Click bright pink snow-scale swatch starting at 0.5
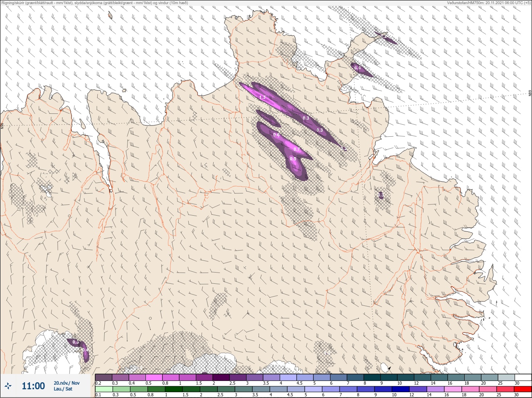The width and height of the screenshot is (532, 398). coord(154,377)
